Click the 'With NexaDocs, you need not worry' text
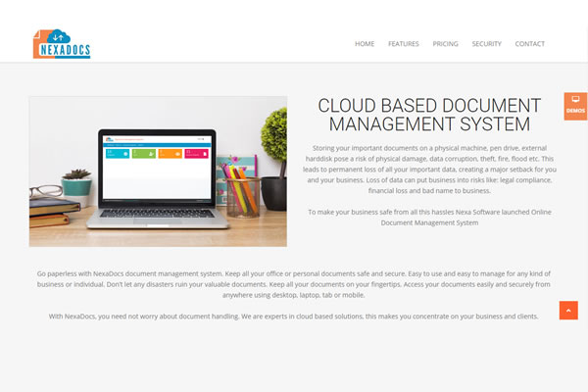 (294, 317)
